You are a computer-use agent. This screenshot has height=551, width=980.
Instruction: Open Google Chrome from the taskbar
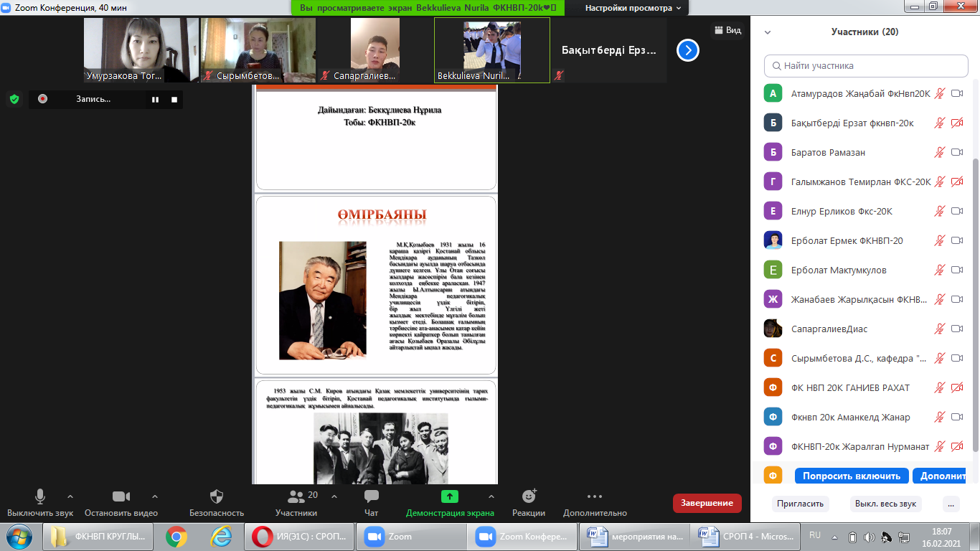pos(176,537)
